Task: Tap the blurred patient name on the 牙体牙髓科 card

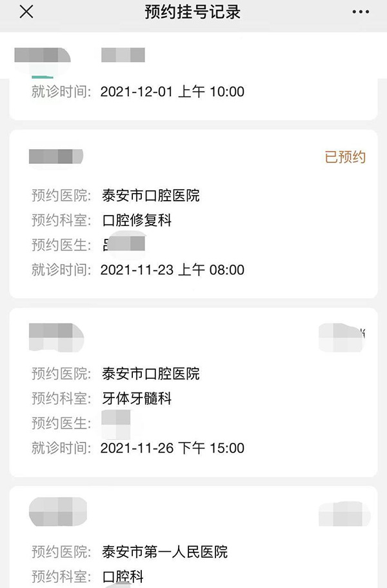Action: tap(56, 337)
